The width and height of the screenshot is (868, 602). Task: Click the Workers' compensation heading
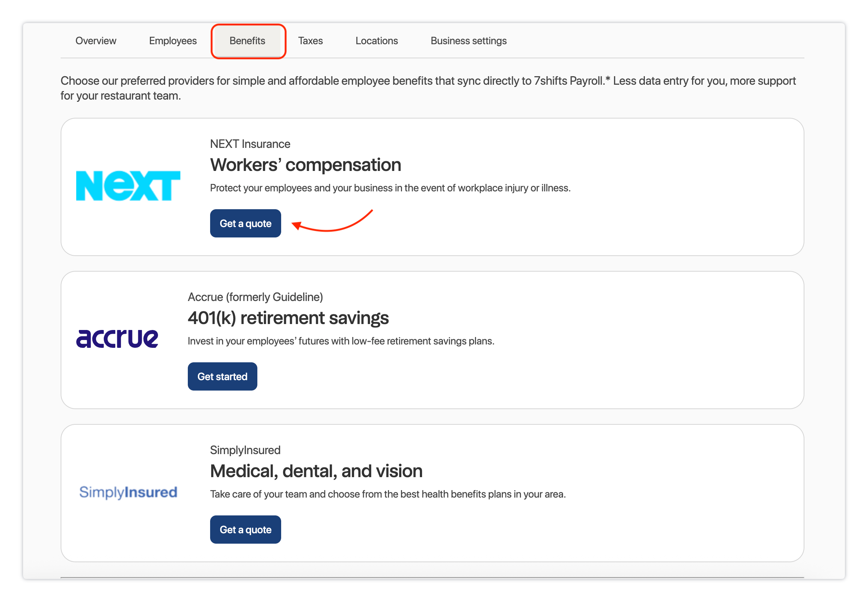click(305, 165)
